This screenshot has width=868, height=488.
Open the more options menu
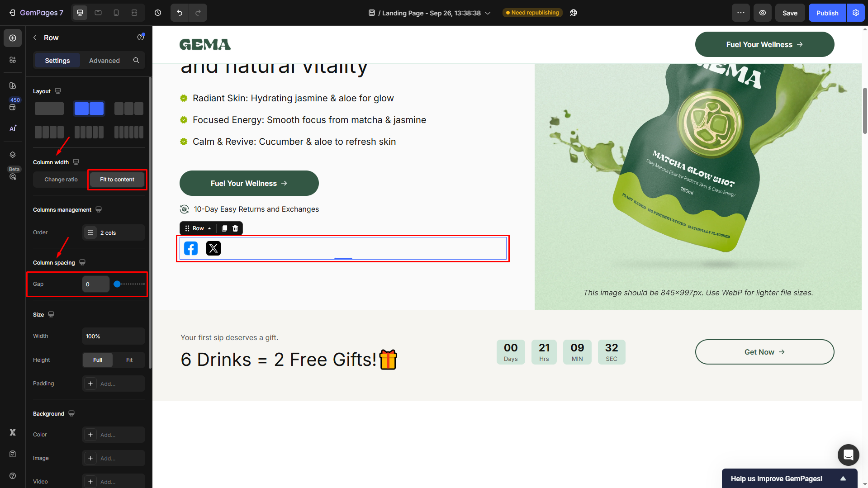pos(741,13)
